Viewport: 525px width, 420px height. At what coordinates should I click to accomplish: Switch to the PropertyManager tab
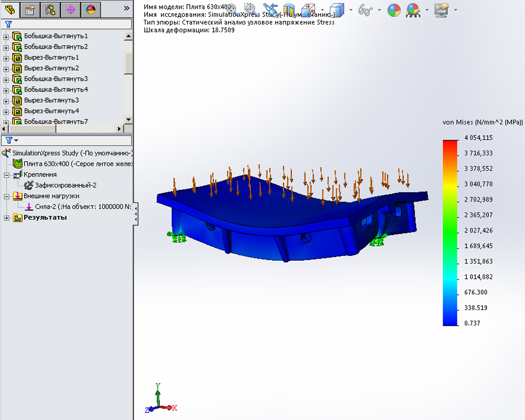pyautogui.click(x=30, y=9)
